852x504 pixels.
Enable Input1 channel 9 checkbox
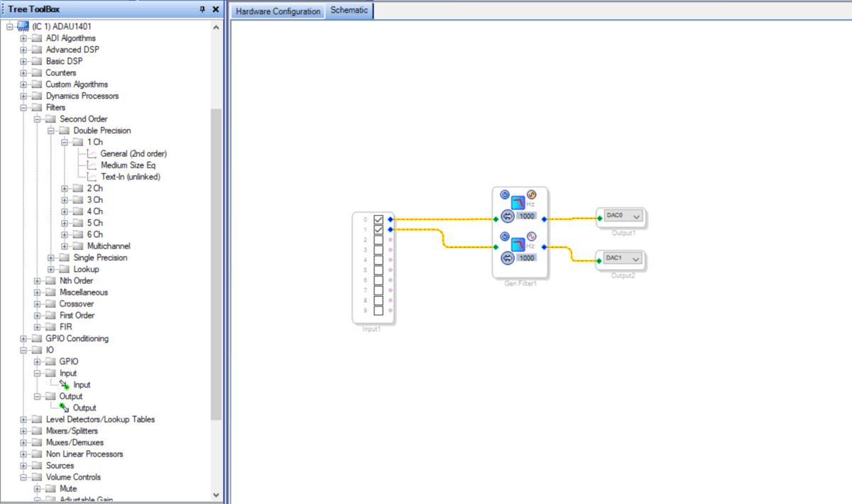(x=378, y=310)
